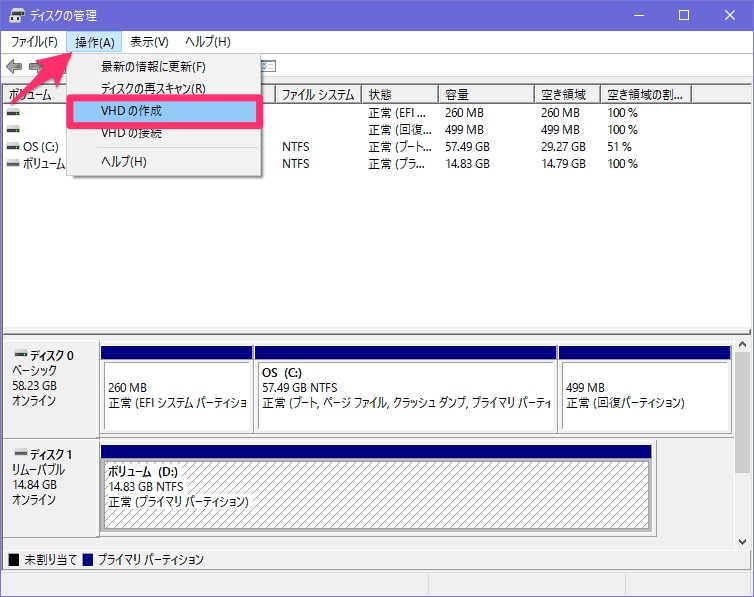
Task: Click the ディスク 0 disk icon
Action: tap(21, 354)
